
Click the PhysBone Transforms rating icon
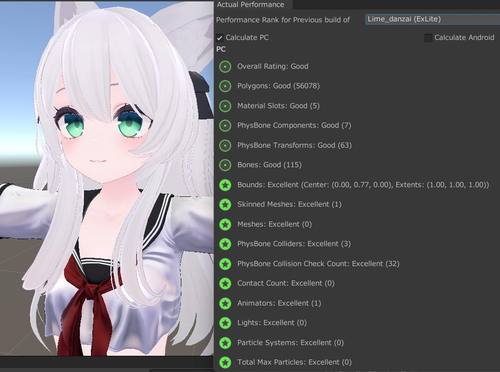[225, 145]
